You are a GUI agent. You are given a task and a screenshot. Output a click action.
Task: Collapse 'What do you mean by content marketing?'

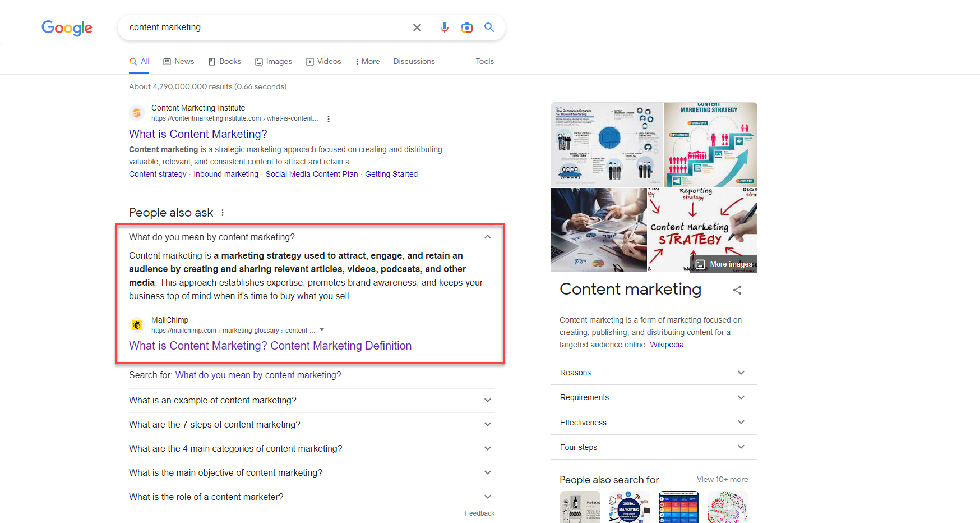point(311,237)
